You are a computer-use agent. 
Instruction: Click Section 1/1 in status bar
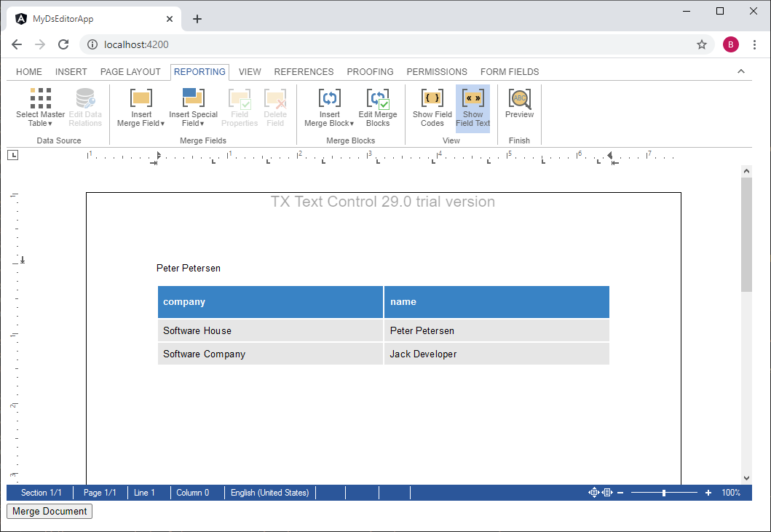tap(41, 493)
